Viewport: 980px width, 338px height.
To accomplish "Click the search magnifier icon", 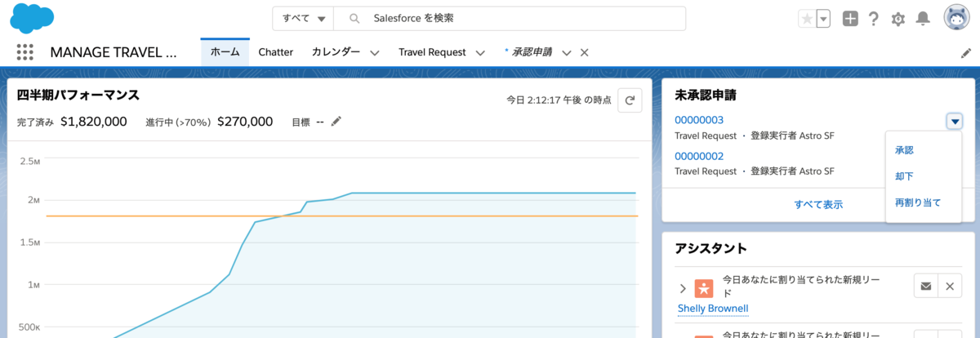I will coord(354,18).
